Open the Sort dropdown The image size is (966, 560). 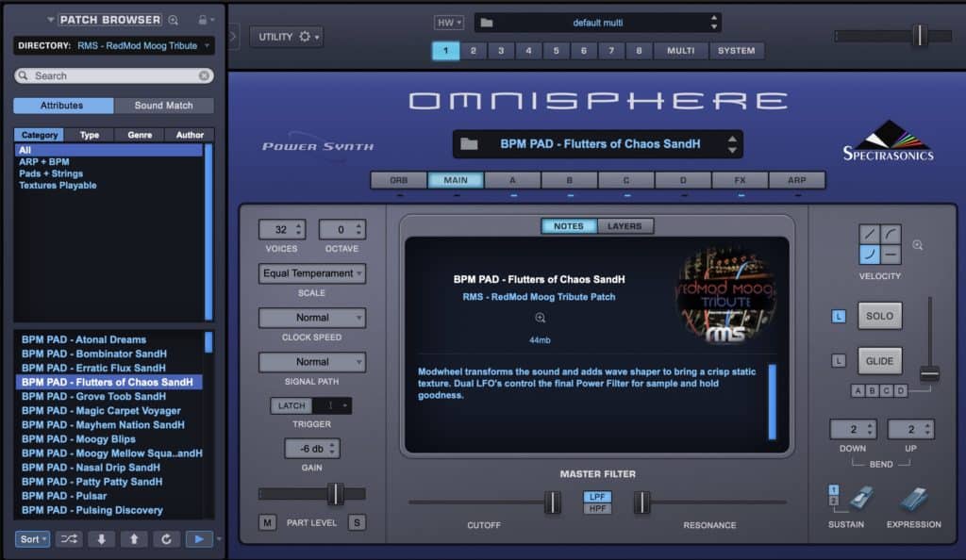pos(33,539)
